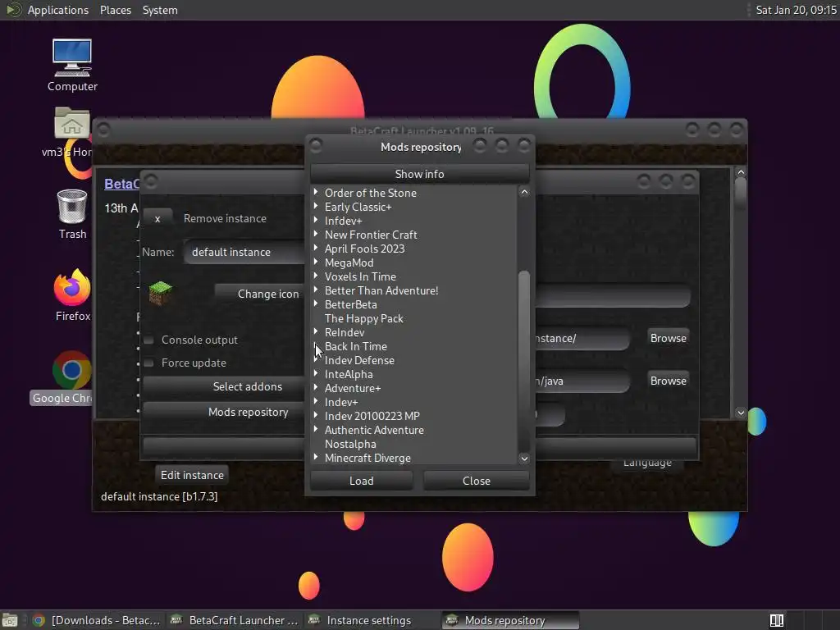Expand the BetterBeta tree arrow
Screen dimensions: 840x630
pos(316,304)
